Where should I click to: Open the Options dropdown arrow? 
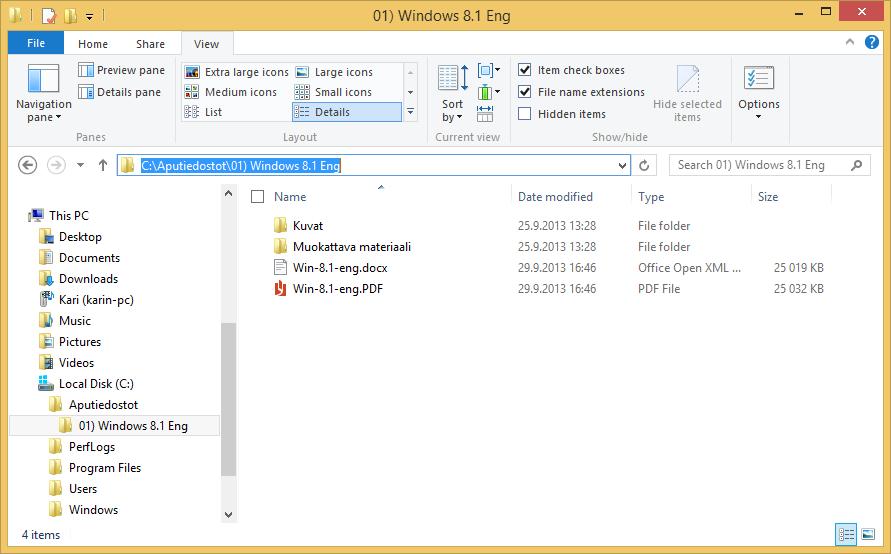759,117
